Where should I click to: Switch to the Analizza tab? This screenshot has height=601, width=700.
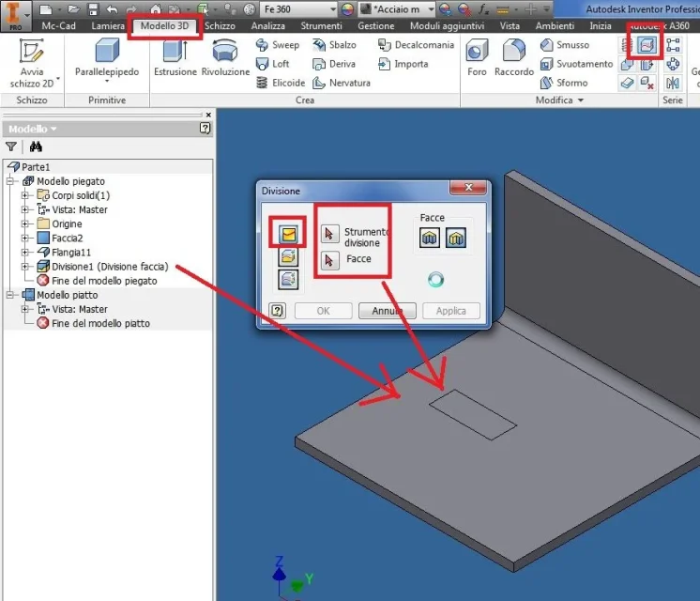(267, 26)
